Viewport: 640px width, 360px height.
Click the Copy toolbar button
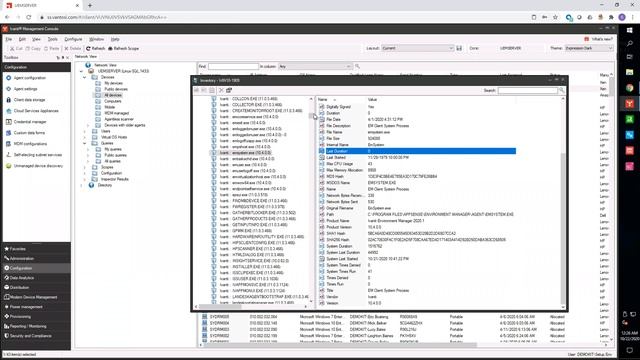click(x=33, y=49)
